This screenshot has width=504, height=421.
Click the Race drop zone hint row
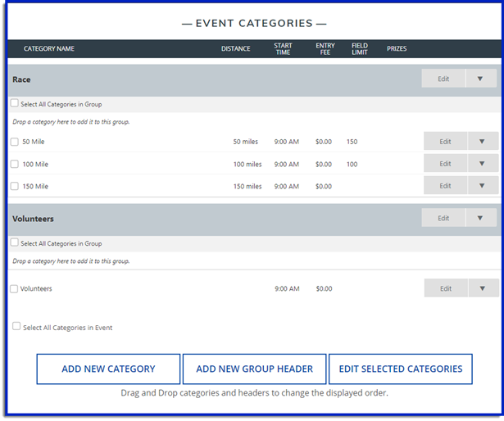click(70, 122)
